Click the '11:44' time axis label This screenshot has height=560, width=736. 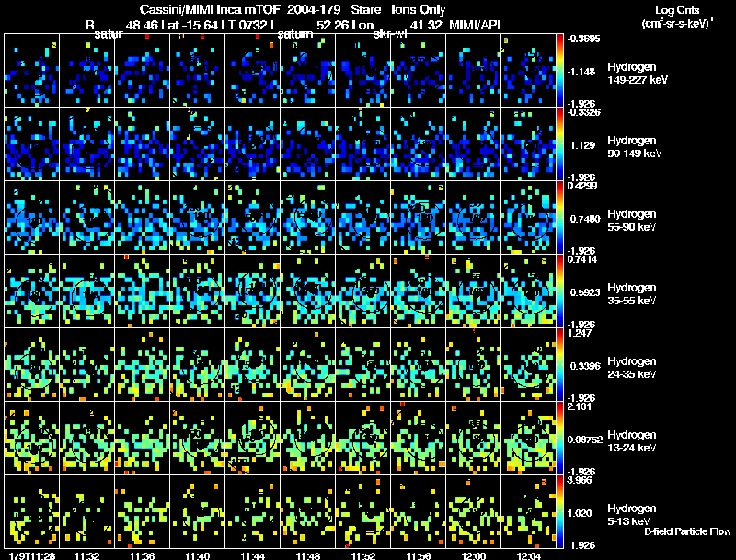252,555
